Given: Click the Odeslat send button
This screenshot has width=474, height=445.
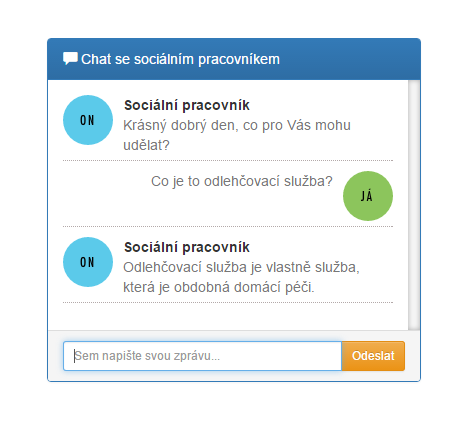Looking at the screenshot, I should pyautogui.click(x=373, y=356).
